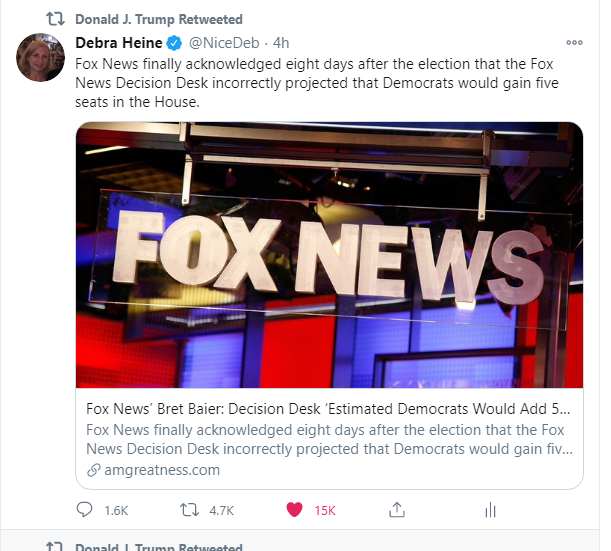
Task: Open the Fox News preview image
Action: 329,255
